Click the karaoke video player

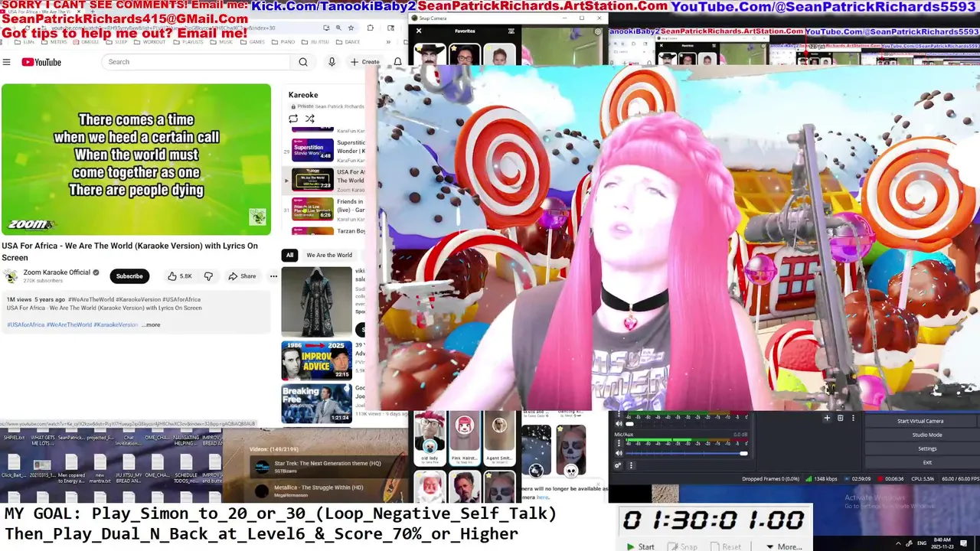136,159
